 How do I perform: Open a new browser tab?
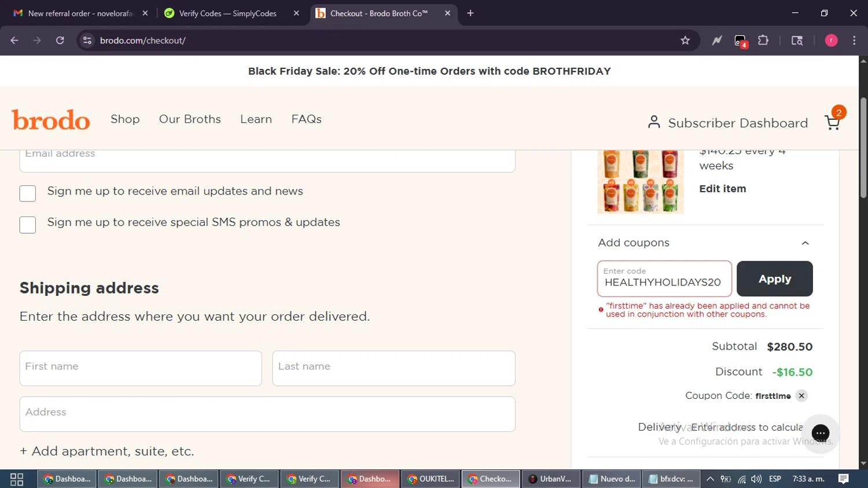coord(470,13)
